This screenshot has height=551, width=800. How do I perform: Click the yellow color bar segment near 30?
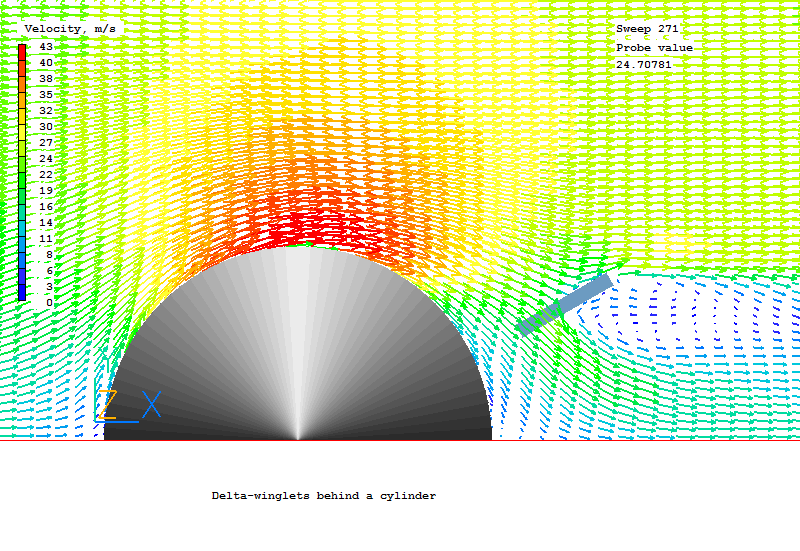click(x=22, y=127)
